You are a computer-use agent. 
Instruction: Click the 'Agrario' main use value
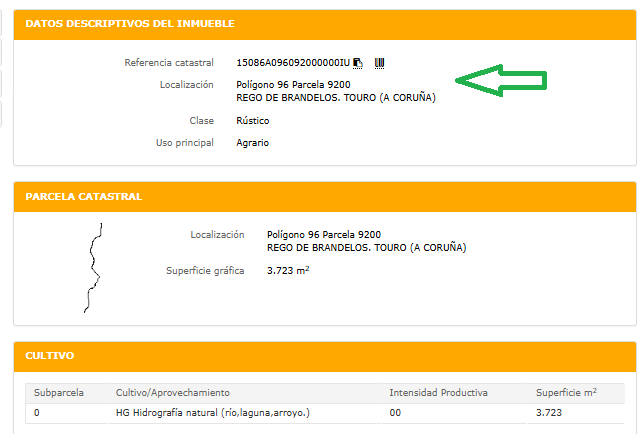point(252,143)
